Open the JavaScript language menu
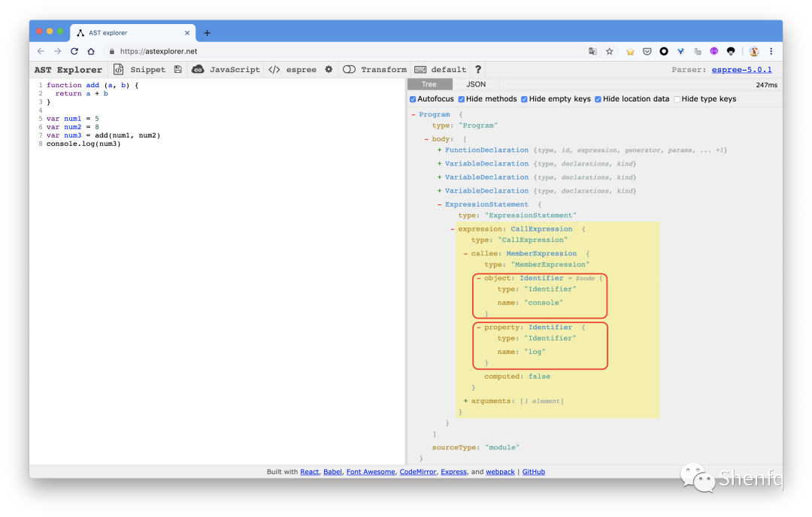812x517 pixels. tap(226, 69)
